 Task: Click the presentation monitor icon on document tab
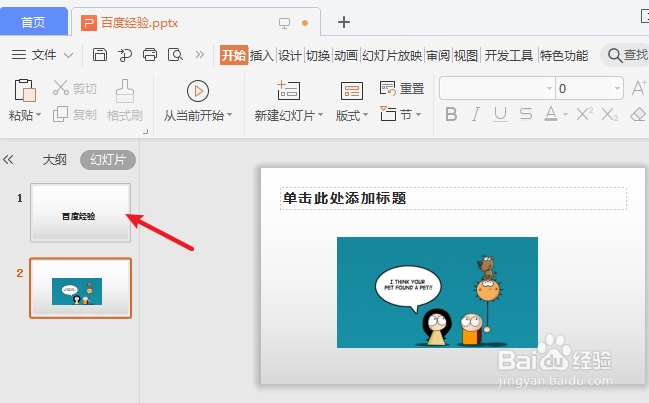coord(284,23)
